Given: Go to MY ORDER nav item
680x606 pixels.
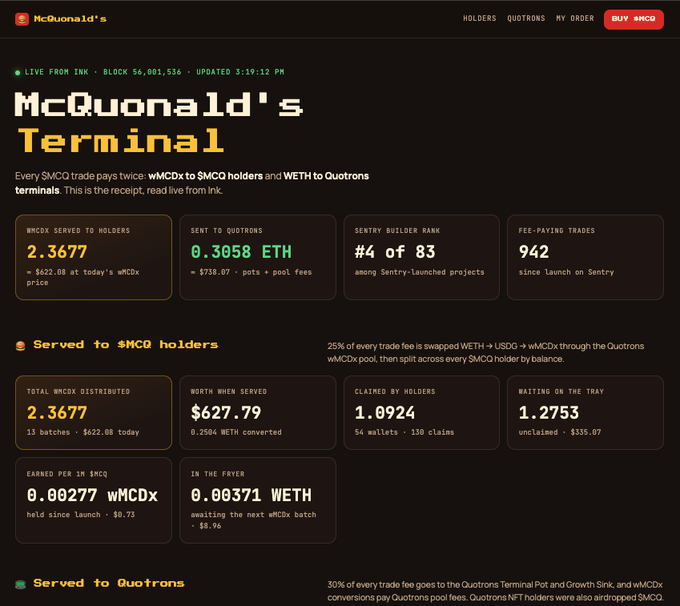Looking at the screenshot, I should coord(575,19).
